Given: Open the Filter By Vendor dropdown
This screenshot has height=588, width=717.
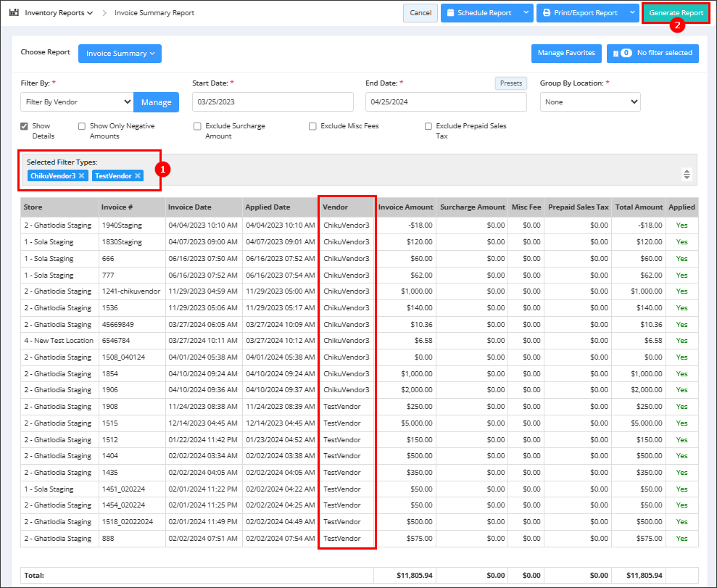Looking at the screenshot, I should pos(77,102).
